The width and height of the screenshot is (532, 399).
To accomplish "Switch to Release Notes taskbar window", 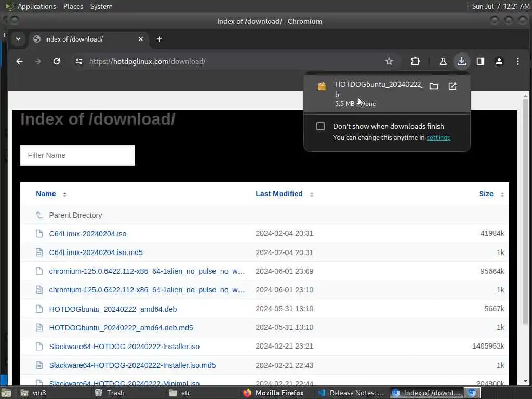I will click(x=351, y=393).
